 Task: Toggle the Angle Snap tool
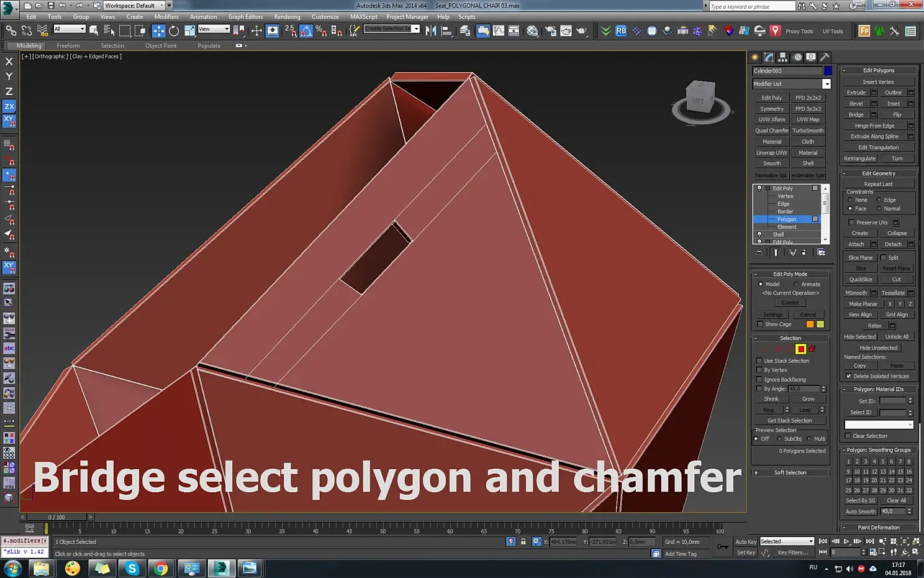306,30
